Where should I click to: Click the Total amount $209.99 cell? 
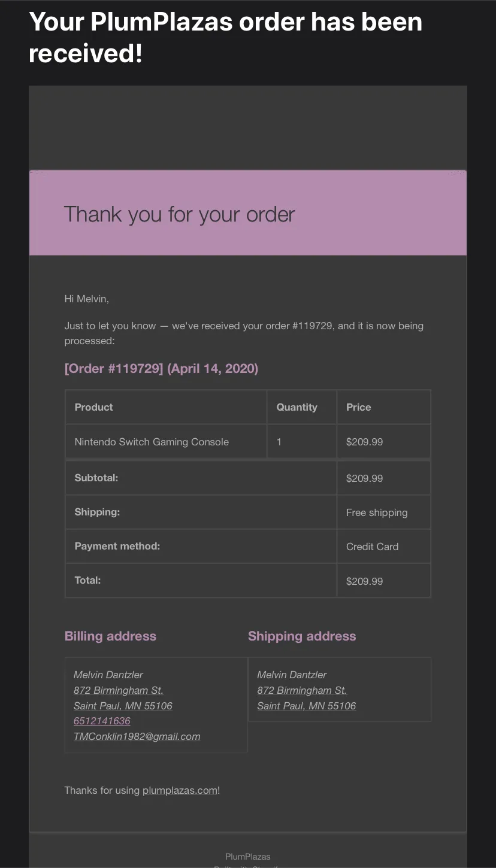click(383, 581)
